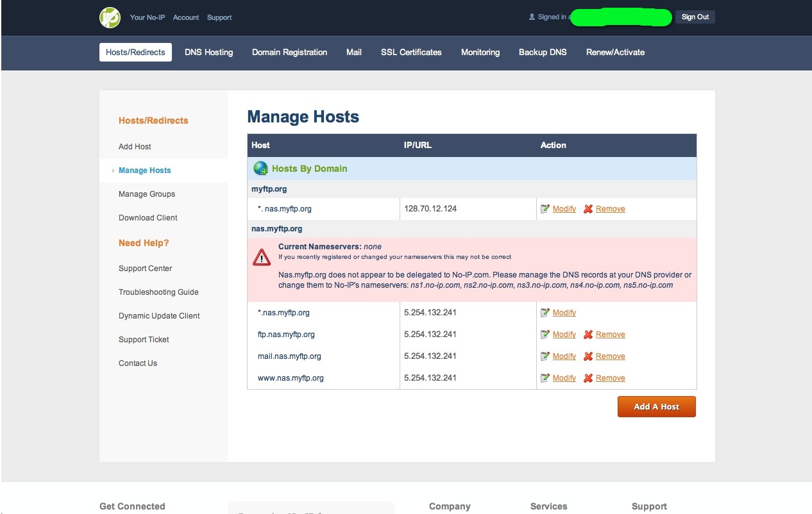The width and height of the screenshot is (812, 514).
Task: Click the red warning triangle icon
Action: (x=262, y=258)
